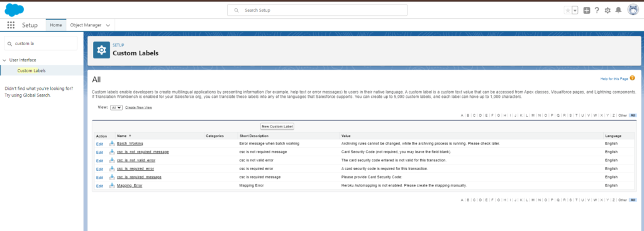Click the Short Description column header
This screenshot has width=644, height=231.
[254, 136]
